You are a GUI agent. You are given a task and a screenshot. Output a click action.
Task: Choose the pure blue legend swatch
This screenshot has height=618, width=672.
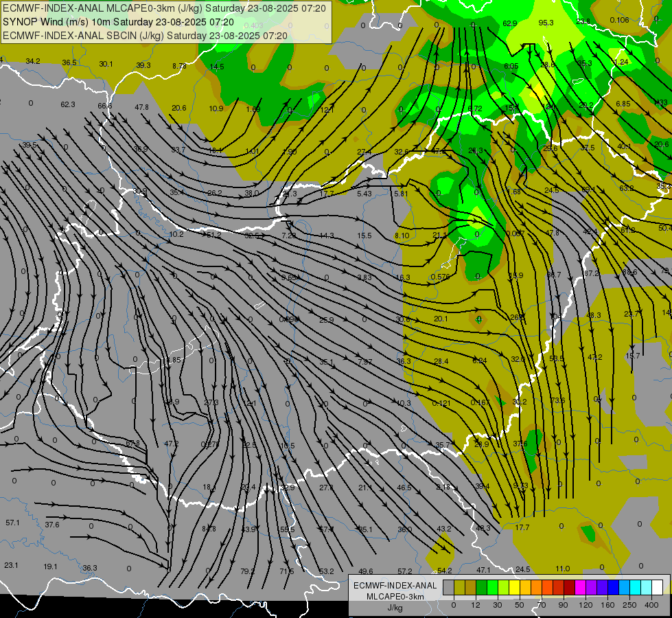click(x=614, y=587)
